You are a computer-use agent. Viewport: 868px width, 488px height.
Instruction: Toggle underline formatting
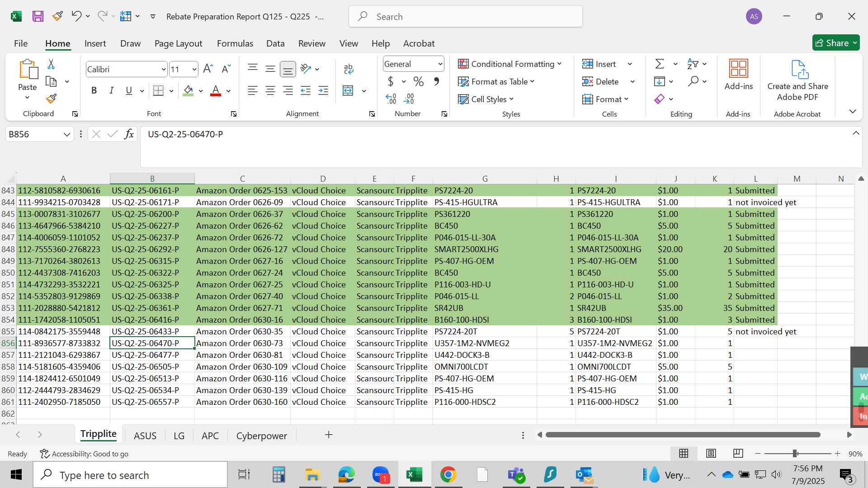[129, 91]
